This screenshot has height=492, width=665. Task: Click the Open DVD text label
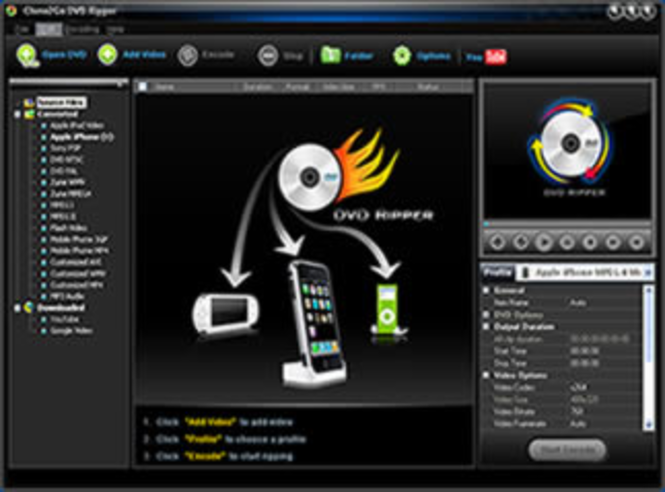point(64,55)
